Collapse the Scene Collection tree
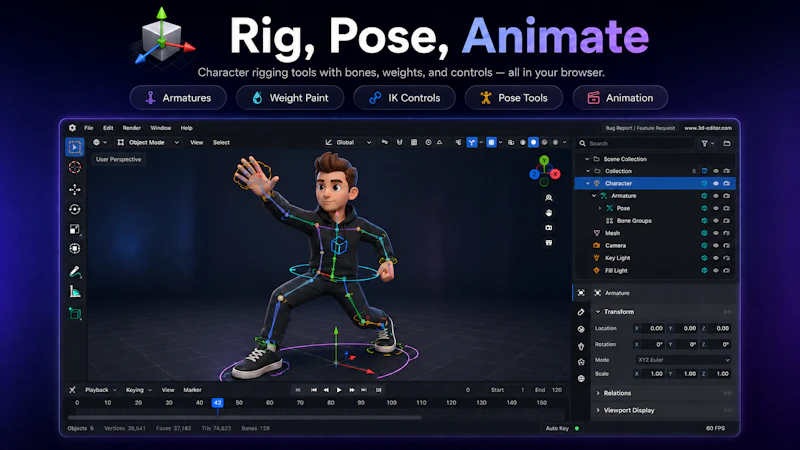Viewport: 800px width, 450px height. tap(587, 159)
